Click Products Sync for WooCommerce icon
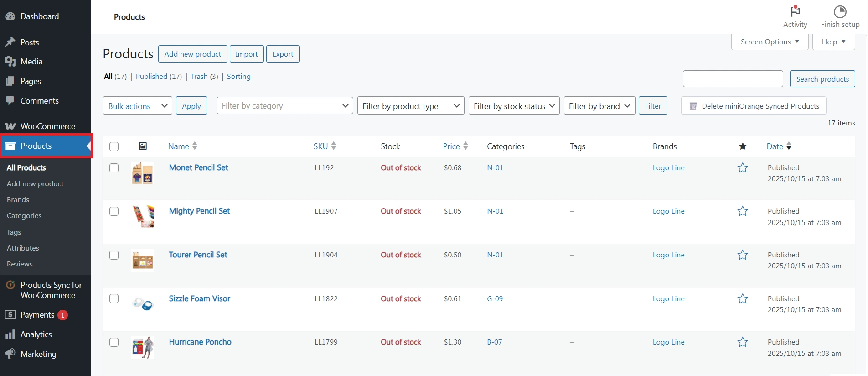Image resolution: width=868 pixels, height=376 pixels. tap(10, 285)
